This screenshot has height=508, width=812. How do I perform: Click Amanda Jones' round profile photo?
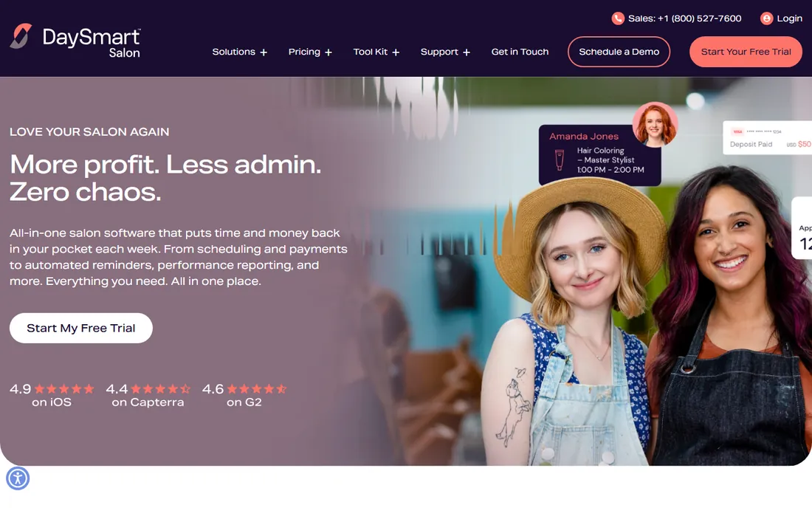[655, 125]
